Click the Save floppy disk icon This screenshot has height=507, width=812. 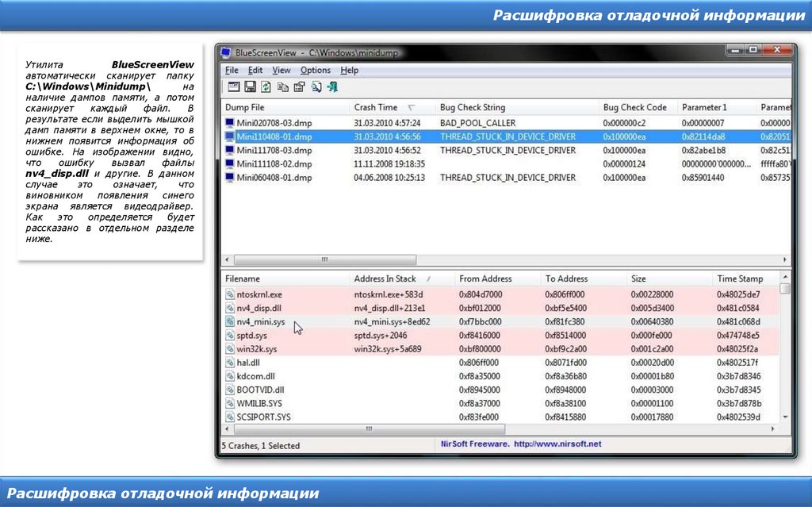click(x=250, y=87)
